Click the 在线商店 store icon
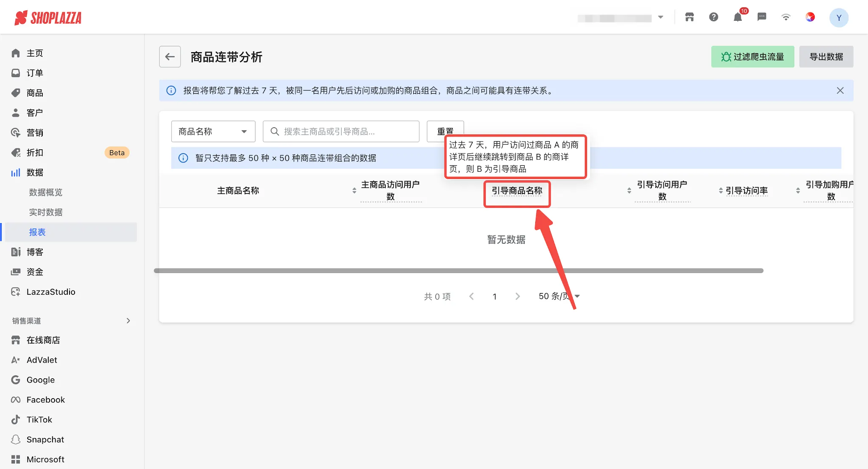The width and height of the screenshot is (868, 469). click(x=16, y=340)
